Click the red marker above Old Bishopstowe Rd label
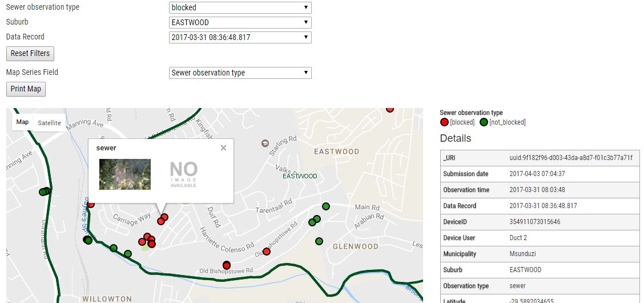 (227, 265)
